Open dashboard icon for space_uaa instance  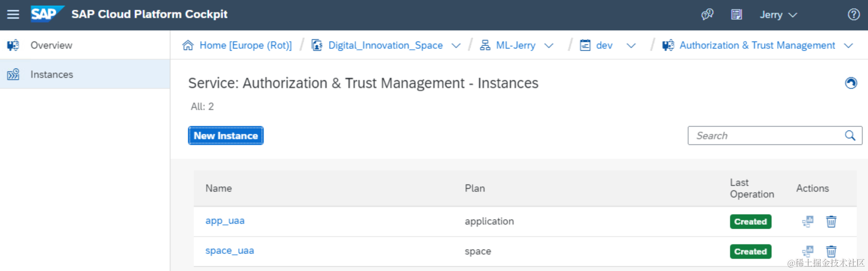807,252
